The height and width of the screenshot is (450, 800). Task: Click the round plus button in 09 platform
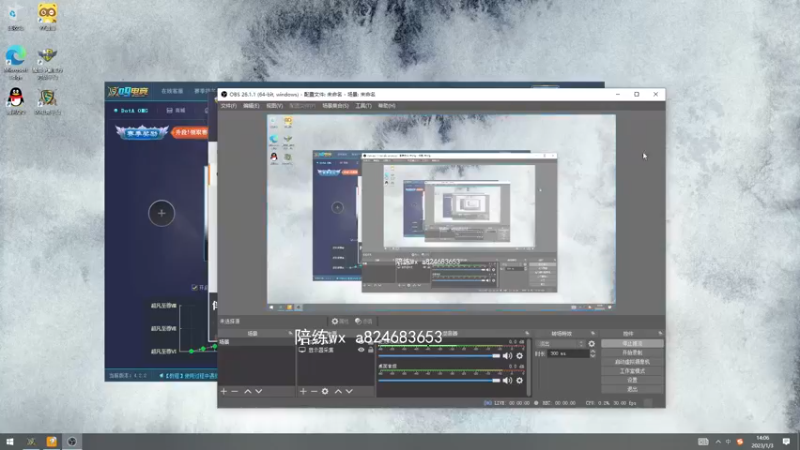coord(161,213)
